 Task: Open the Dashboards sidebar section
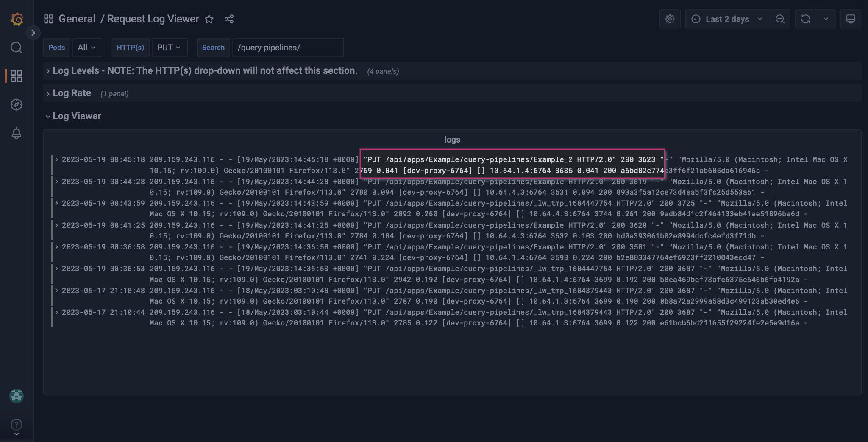point(17,76)
